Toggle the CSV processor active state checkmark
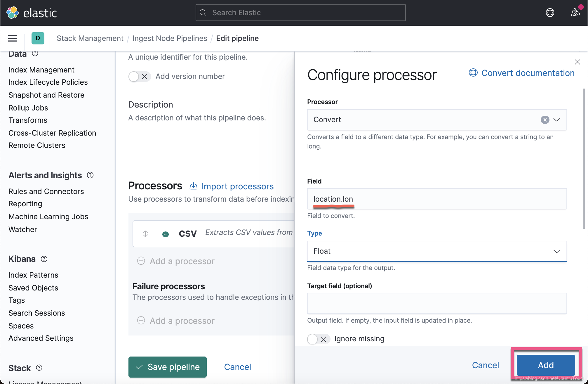 click(166, 233)
